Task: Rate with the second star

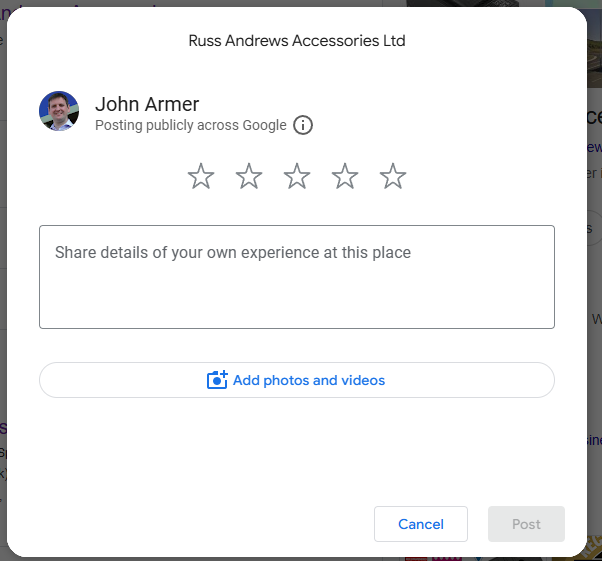Action: click(x=249, y=176)
